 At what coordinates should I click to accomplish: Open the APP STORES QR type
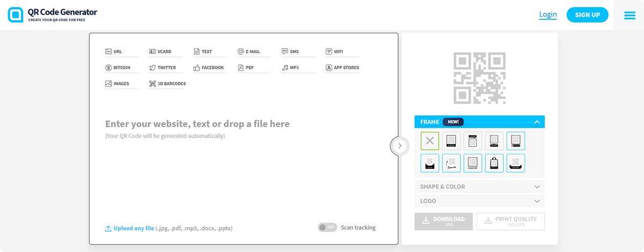(342, 68)
